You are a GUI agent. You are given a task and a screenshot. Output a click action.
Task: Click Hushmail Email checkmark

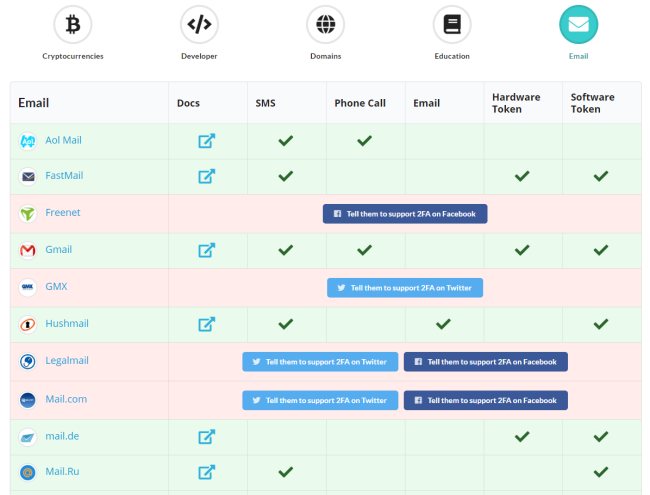click(443, 324)
